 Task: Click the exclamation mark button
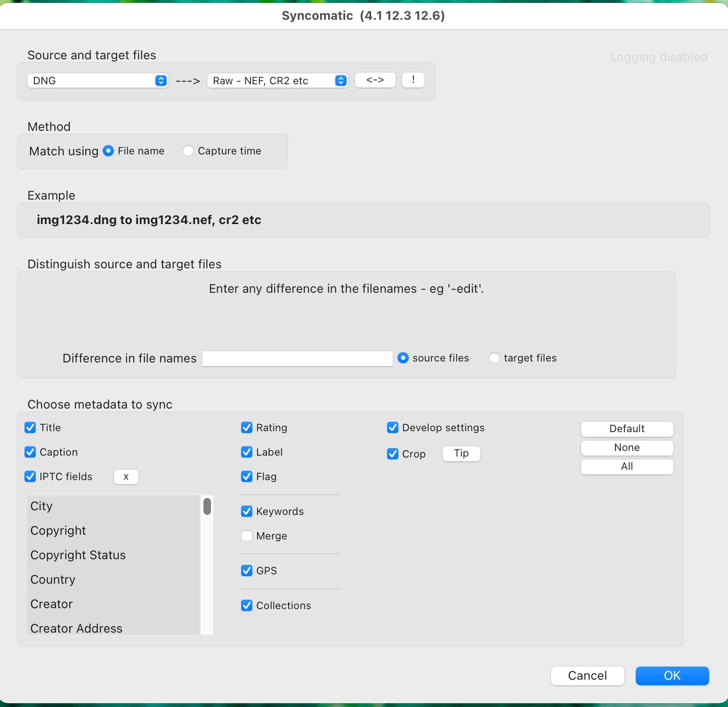[413, 80]
